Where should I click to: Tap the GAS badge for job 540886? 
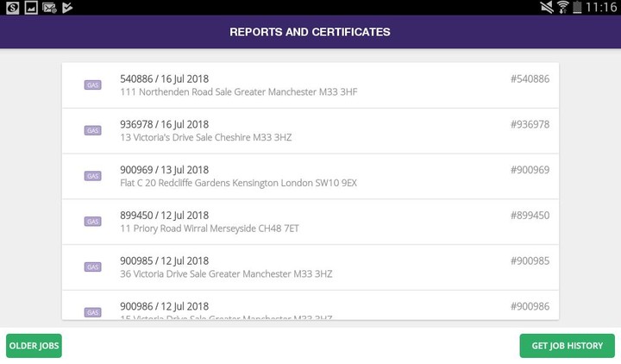tap(92, 85)
